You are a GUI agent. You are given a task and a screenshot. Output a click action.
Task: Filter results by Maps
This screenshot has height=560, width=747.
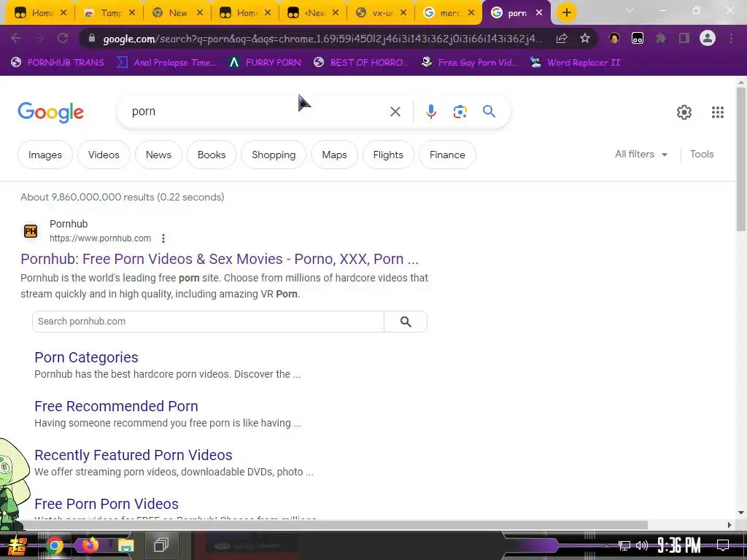click(x=334, y=155)
